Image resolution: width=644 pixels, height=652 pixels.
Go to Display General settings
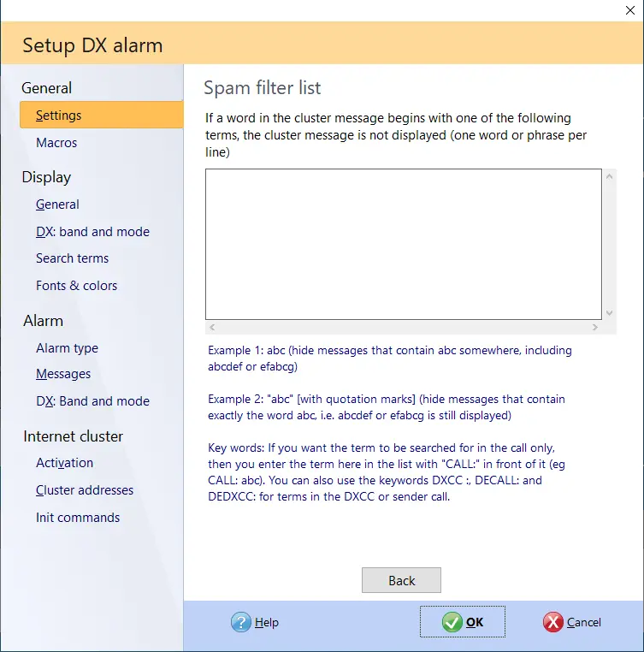[x=57, y=204]
